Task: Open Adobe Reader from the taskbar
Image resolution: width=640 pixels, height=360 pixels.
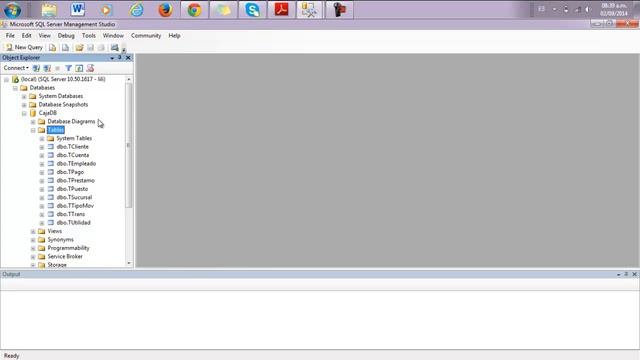Action: pyautogui.click(x=281, y=10)
